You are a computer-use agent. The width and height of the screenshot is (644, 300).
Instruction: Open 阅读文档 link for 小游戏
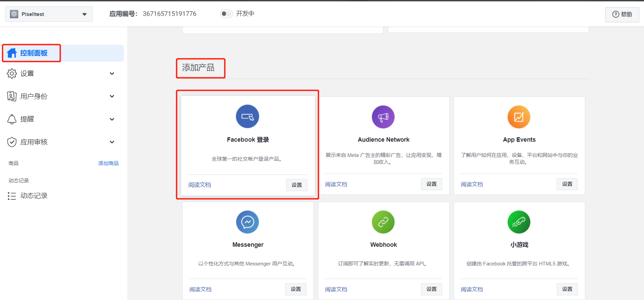coord(472,289)
